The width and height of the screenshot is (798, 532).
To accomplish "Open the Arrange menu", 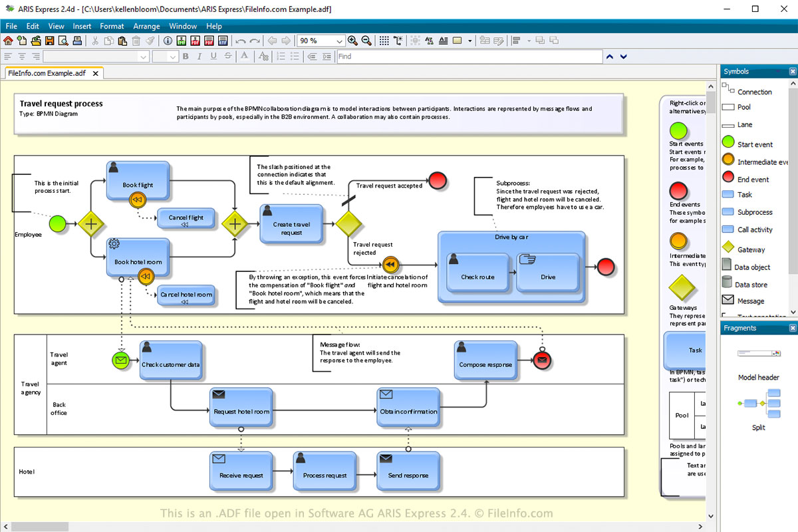I will tap(146, 26).
